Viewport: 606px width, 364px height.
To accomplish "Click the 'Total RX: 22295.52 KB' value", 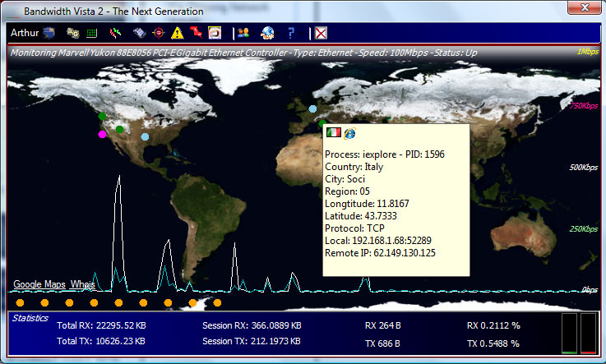I will tap(101, 325).
